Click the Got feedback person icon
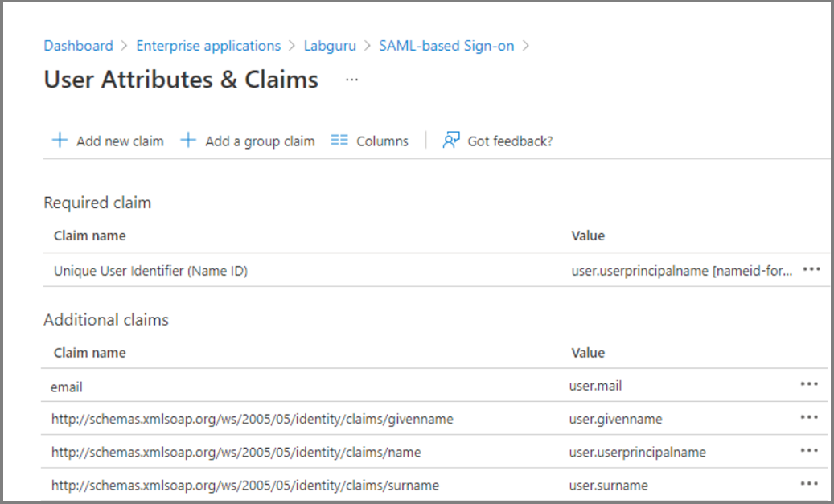The height and width of the screenshot is (504, 834). click(x=451, y=141)
